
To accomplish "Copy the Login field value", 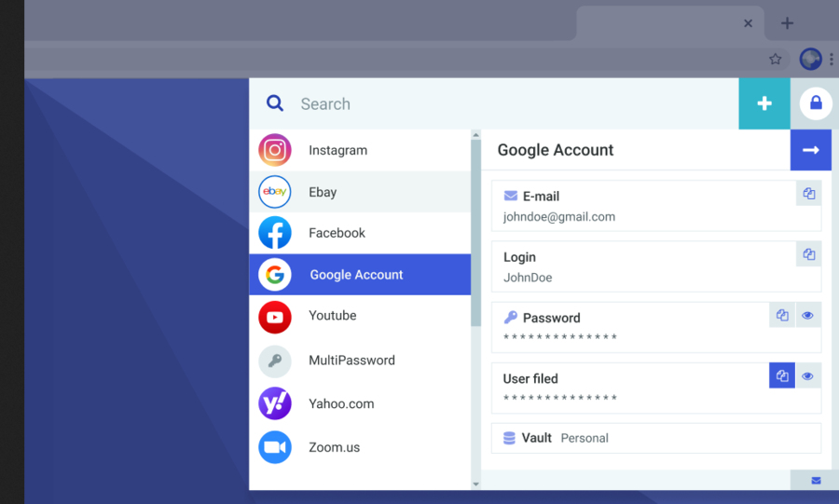I will [x=808, y=254].
